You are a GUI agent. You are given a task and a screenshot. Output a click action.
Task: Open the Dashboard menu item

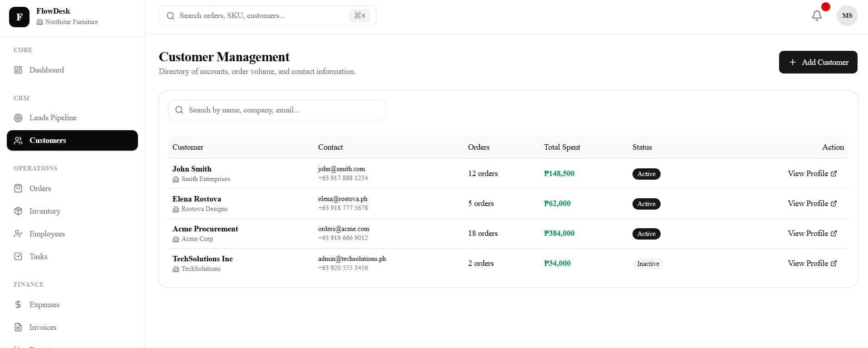(x=73, y=70)
